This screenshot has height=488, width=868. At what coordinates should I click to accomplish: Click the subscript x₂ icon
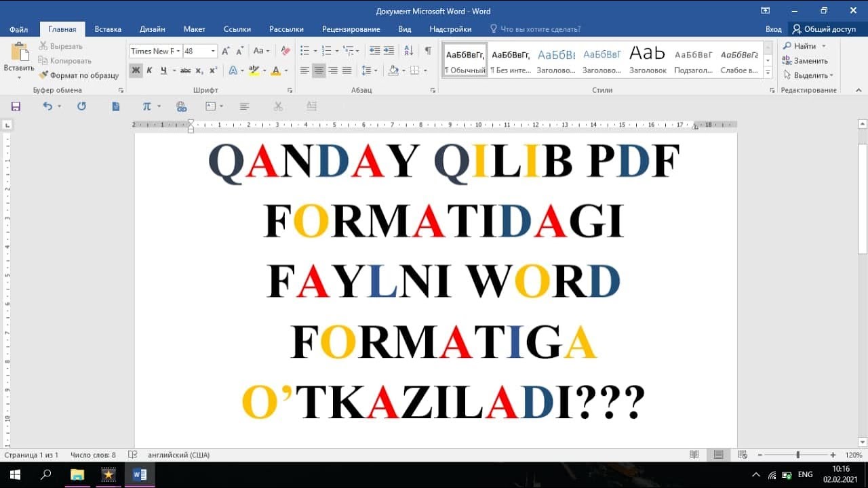[x=199, y=70]
